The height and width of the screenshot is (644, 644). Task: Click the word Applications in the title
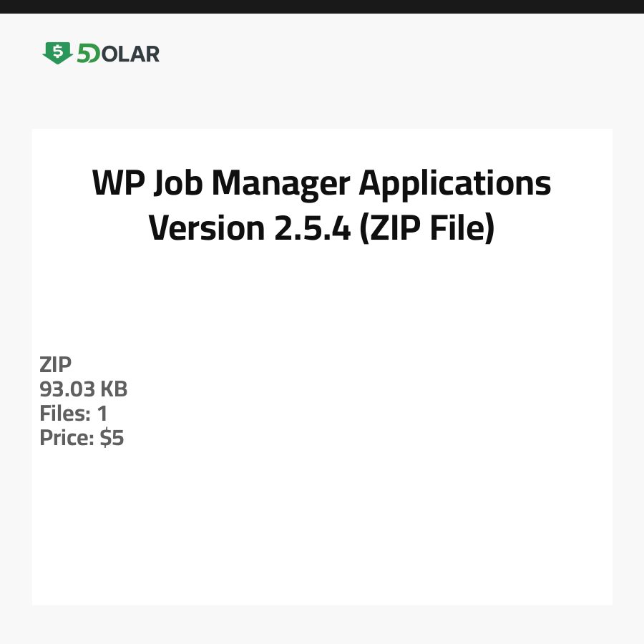455,184
